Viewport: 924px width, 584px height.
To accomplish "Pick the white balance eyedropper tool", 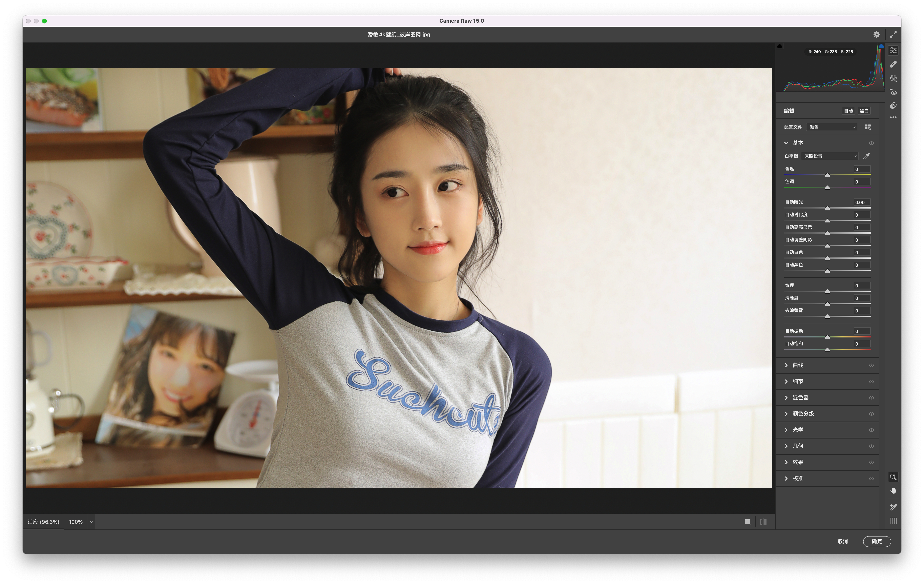I will pos(866,156).
